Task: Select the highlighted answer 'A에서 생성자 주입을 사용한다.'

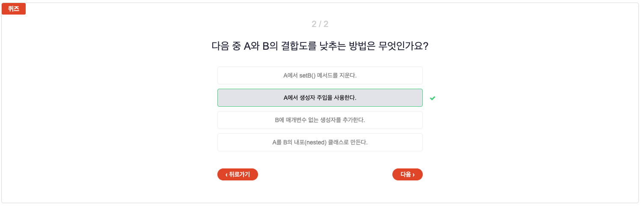Action: coord(320,98)
